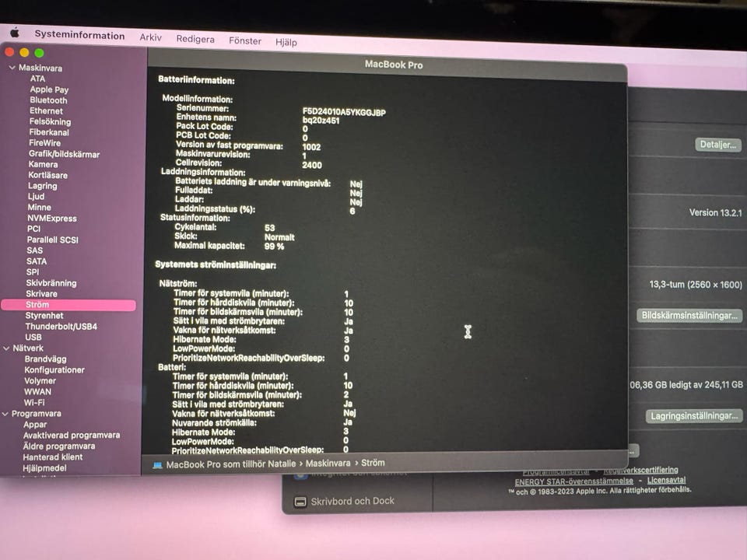
Task: Select Grafik/bildskärmar in the sidebar
Action: coord(65,154)
